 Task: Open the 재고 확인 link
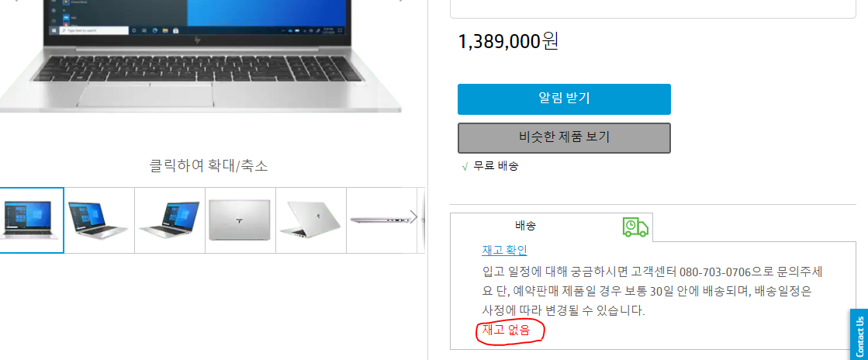point(504,251)
